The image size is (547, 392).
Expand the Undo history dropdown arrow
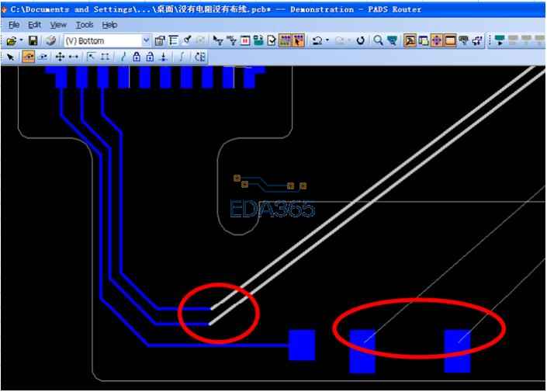point(327,40)
